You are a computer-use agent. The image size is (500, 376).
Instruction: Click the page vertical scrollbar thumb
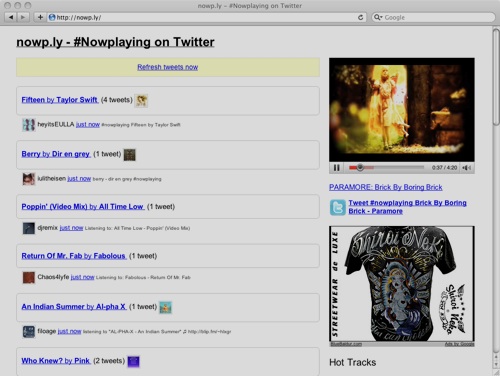coord(496,77)
